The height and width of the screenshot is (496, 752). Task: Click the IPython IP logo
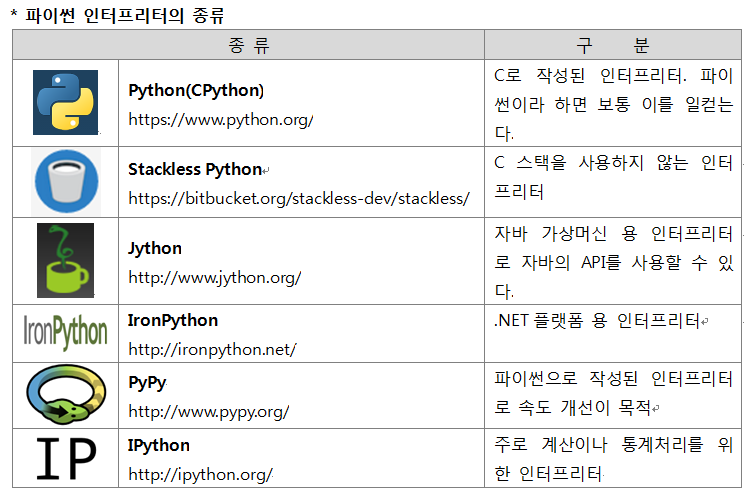(66, 459)
